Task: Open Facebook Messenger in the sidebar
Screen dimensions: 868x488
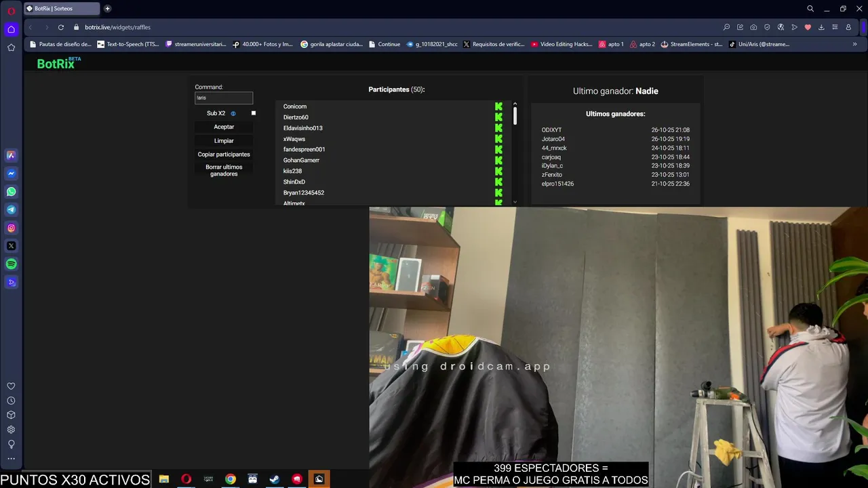Action: 11,174
